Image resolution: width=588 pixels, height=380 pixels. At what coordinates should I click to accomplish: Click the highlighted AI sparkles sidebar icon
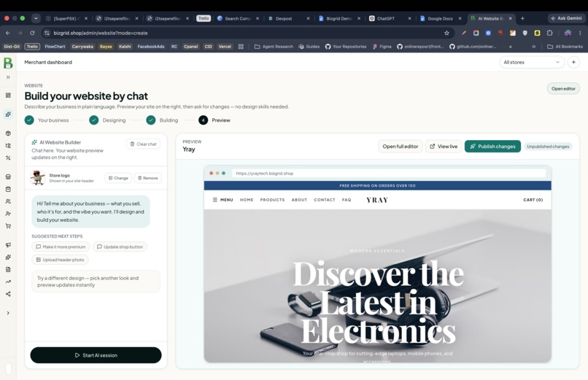pos(8,114)
